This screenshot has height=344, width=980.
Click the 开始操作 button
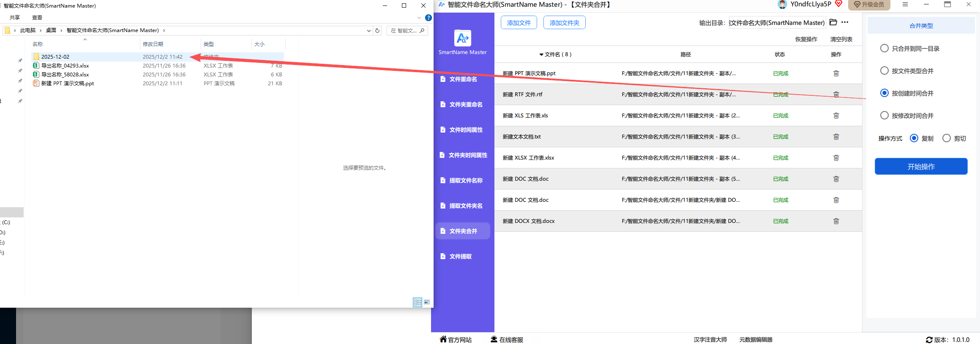pyautogui.click(x=921, y=167)
